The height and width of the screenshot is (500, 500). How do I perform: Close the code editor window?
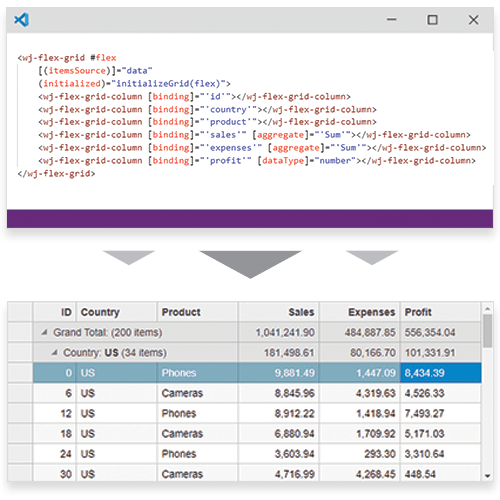coord(474,20)
